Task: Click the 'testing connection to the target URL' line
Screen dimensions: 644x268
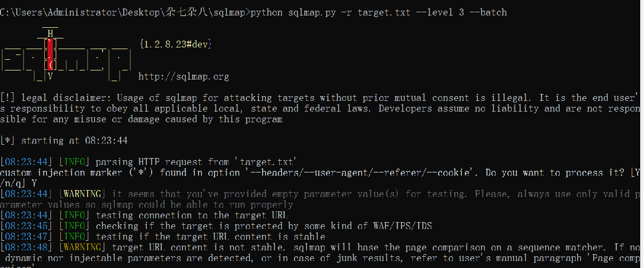Action: click(192, 215)
